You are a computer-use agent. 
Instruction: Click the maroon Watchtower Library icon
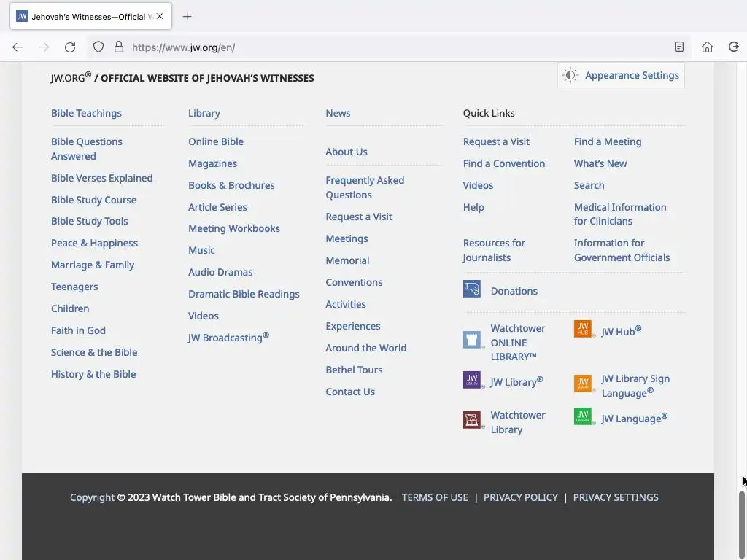click(x=472, y=420)
